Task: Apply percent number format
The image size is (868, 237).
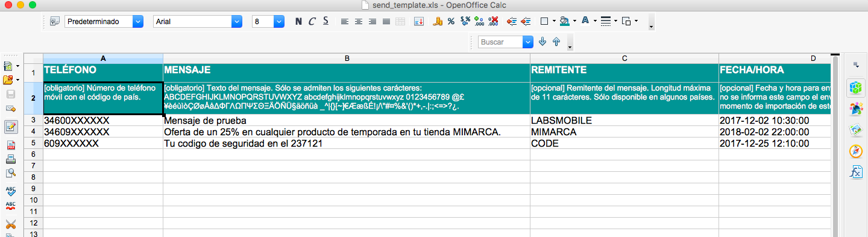Action: [x=451, y=21]
